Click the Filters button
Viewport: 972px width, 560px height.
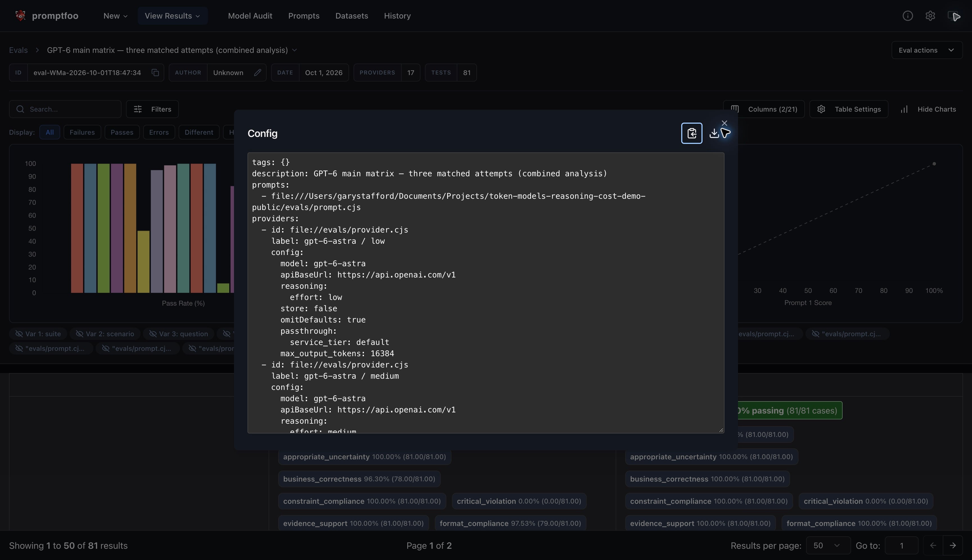click(x=152, y=109)
